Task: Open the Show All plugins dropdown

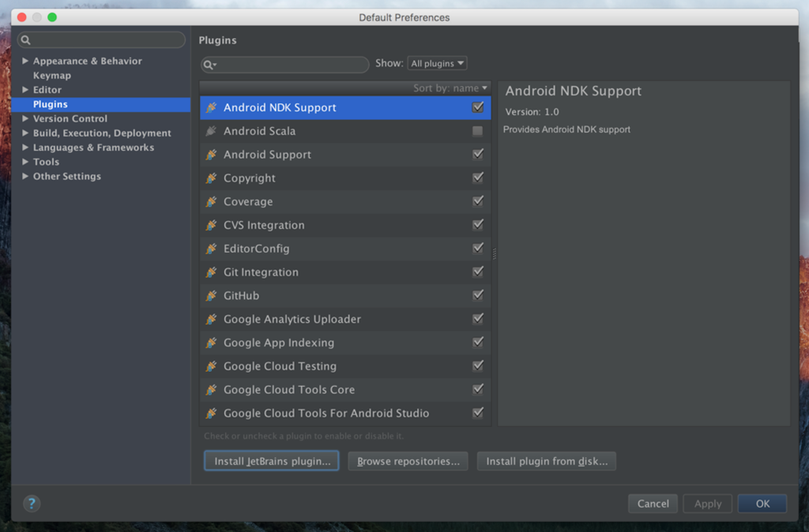Action: (x=437, y=63)
